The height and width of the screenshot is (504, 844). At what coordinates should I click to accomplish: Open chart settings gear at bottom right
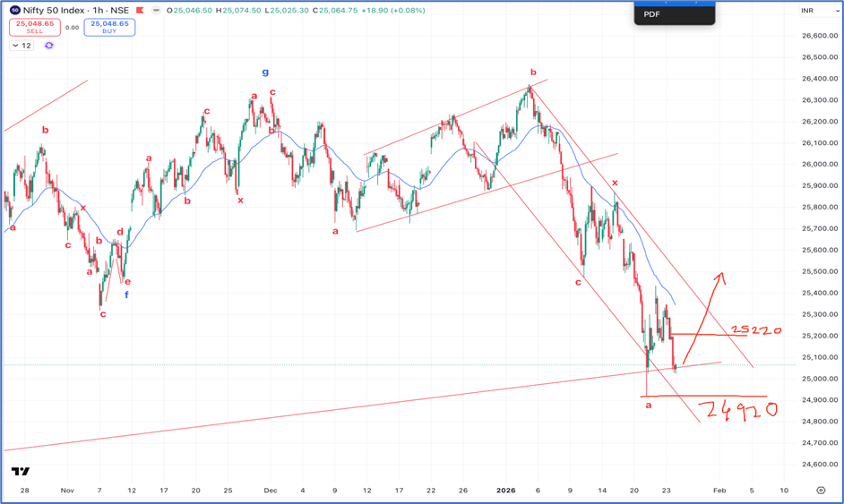(x=821, y=490)
